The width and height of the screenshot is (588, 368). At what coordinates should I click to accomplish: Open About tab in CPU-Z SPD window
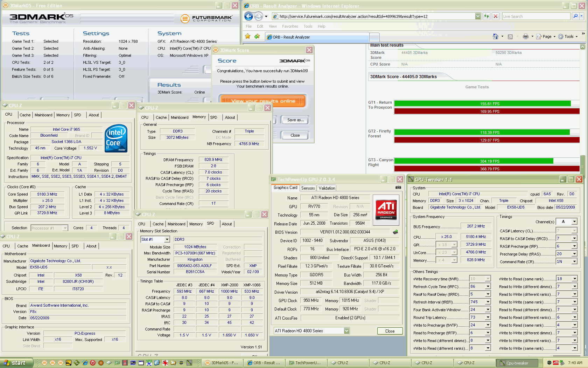227,224
